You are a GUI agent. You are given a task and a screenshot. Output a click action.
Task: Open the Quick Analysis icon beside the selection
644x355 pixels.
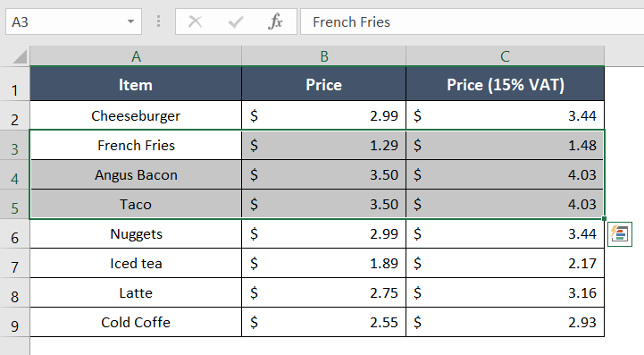click(x=619, y=234)
